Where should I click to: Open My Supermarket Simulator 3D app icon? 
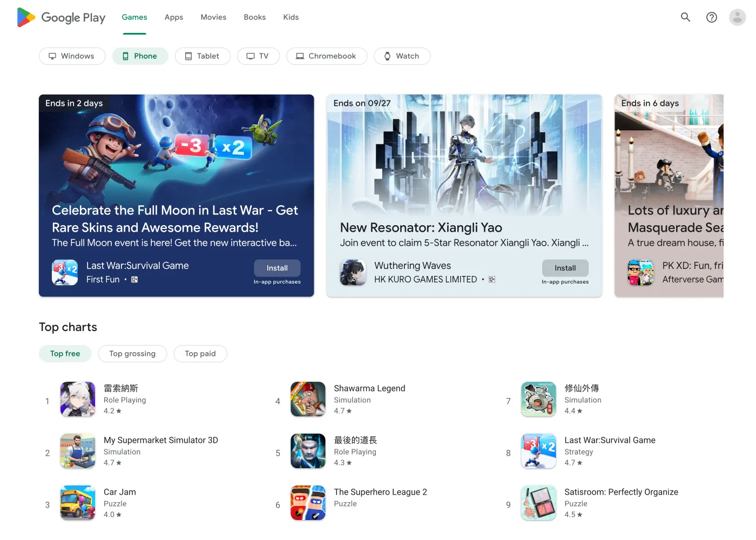[x=78, y=451]
